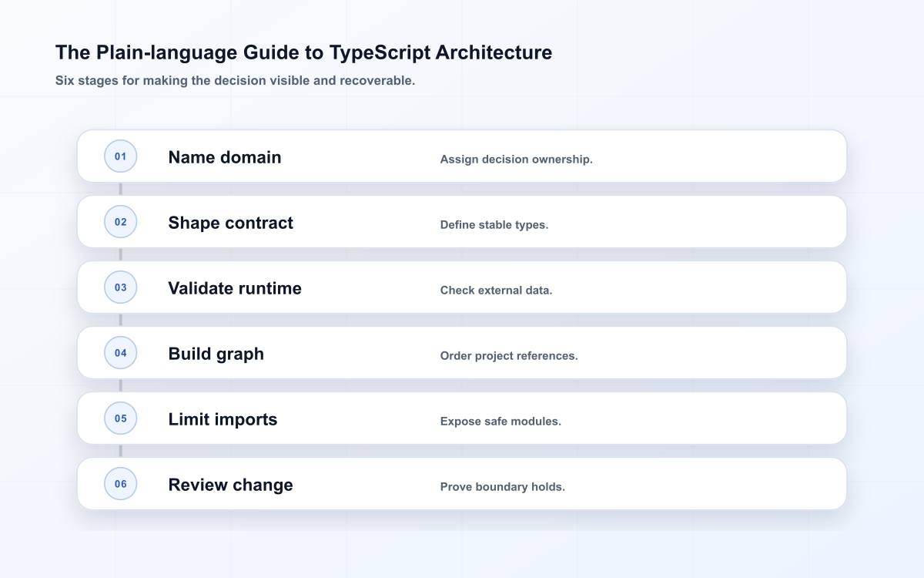
Task: Click the 'Six stages' subtitle line
Action: click(235, 80)
